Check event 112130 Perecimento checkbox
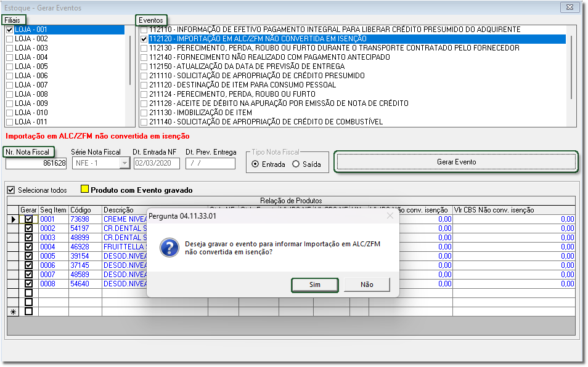 144,48
